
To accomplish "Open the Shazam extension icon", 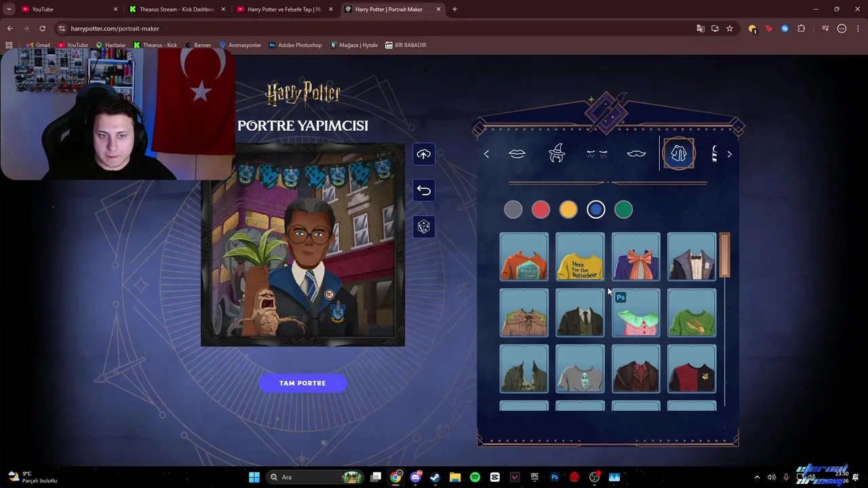I will click(785, 28).
